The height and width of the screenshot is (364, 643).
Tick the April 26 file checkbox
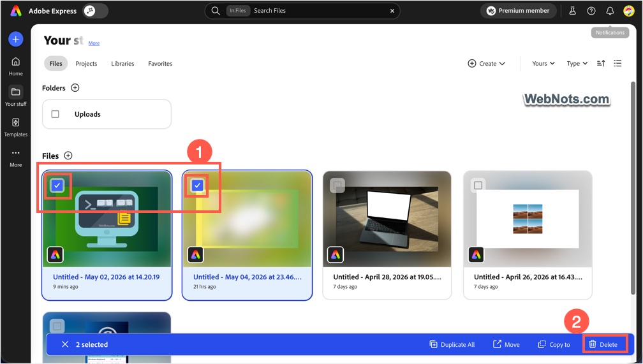(x=478, y=186)
